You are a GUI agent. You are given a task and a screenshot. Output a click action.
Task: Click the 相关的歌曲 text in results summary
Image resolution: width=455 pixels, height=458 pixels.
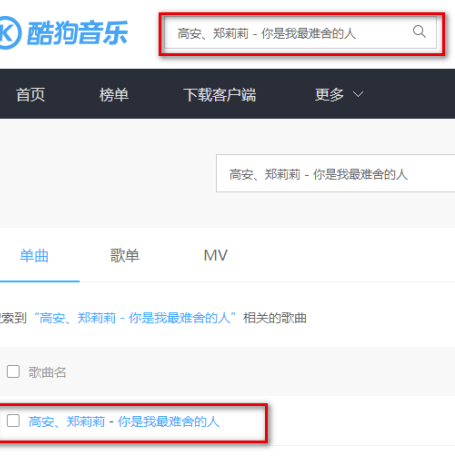(275, 318)
